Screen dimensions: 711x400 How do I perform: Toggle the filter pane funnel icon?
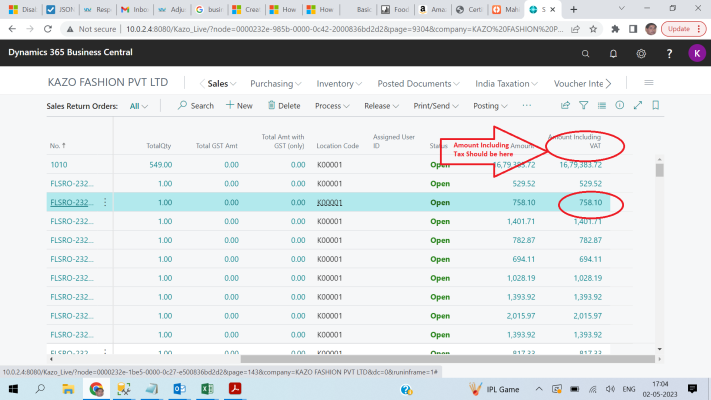(x=584, y=105)
